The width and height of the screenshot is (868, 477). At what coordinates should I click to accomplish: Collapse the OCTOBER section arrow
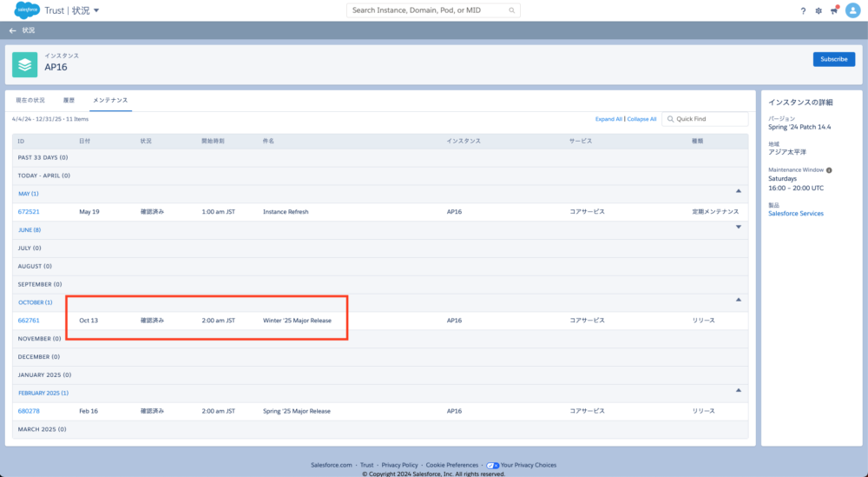click(738, 300)
